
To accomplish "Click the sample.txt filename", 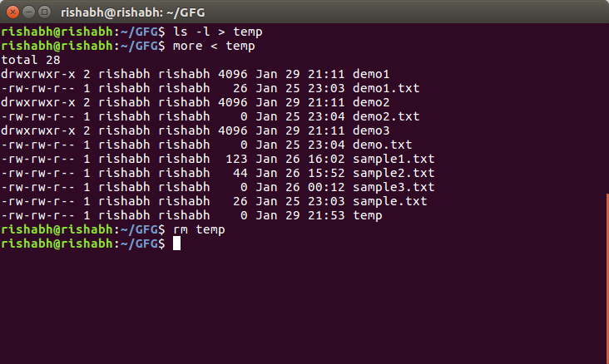I will pos(389,201).
